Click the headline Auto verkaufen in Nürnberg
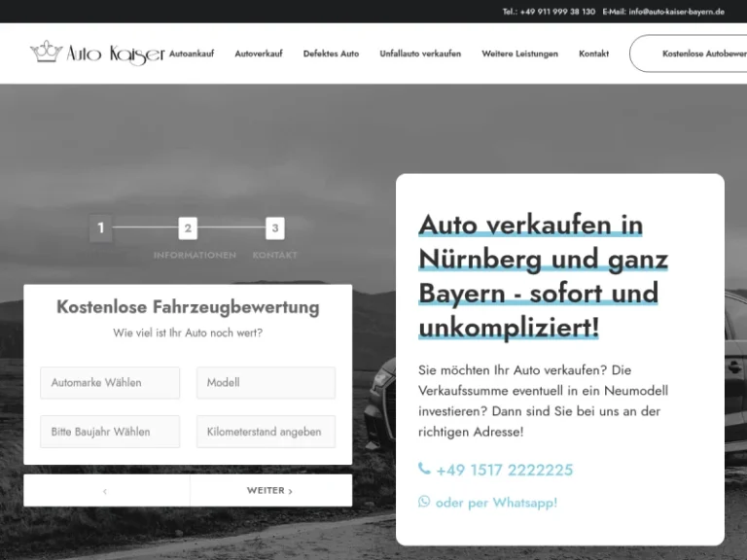The height and width of the screenshot is (560, 747). click(x=543, y=276)
